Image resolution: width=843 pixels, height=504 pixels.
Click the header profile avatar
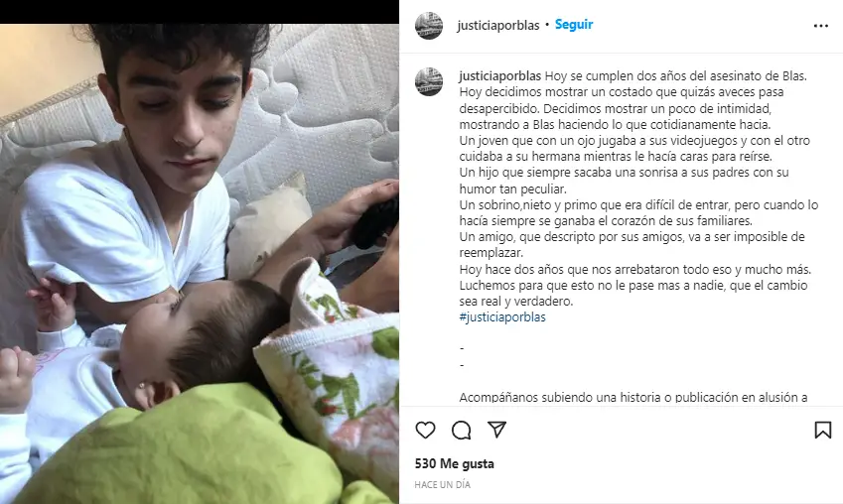coord(429,25)
